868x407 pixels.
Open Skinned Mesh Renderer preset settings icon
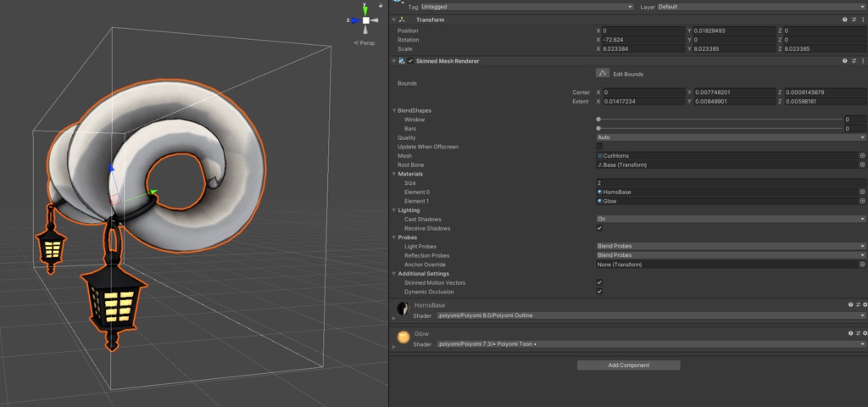(854, 61)
